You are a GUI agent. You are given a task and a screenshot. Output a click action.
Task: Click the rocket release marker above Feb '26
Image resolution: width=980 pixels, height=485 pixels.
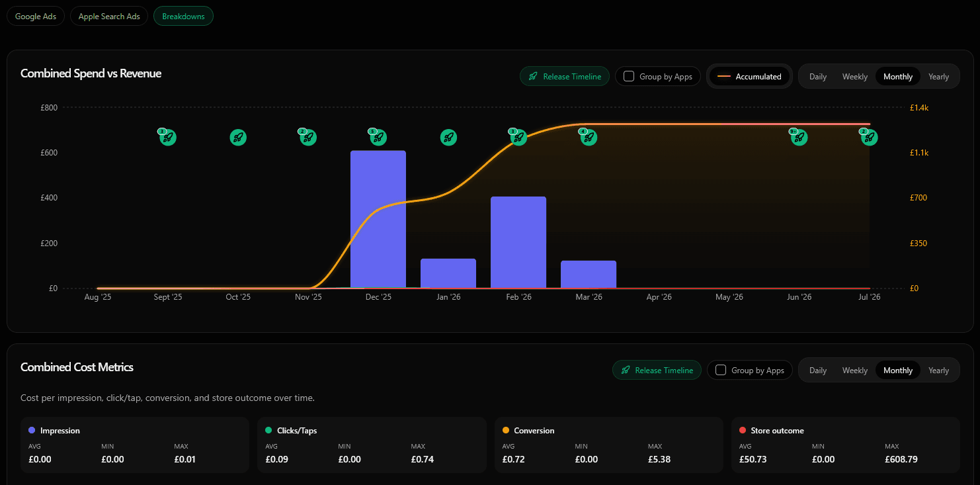point(518,138)
